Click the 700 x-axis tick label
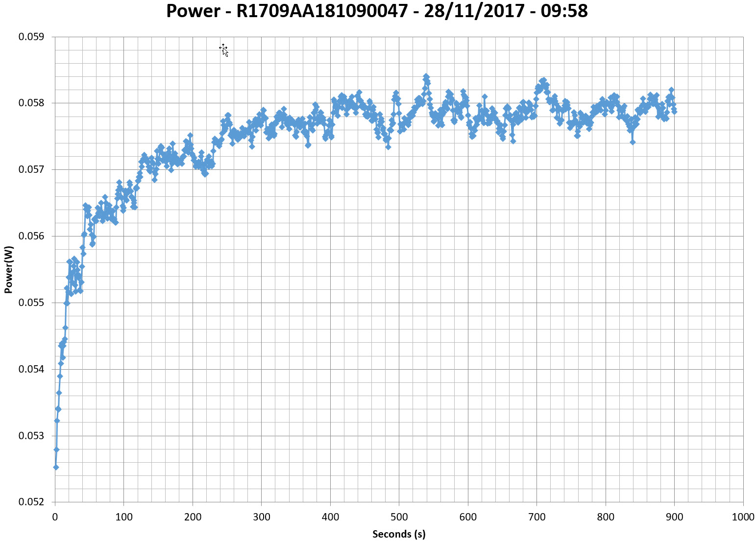756x542 pixels. click(x=537, y=517)
